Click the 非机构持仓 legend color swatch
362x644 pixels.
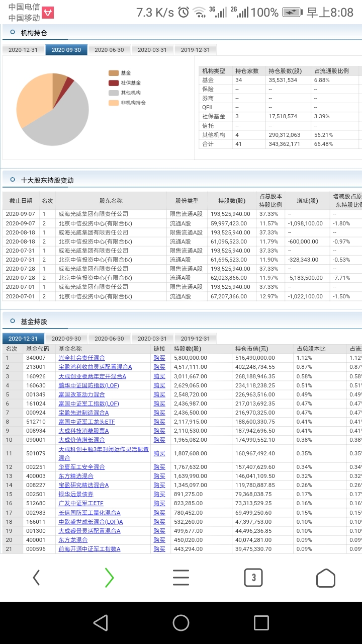(114, 103)
